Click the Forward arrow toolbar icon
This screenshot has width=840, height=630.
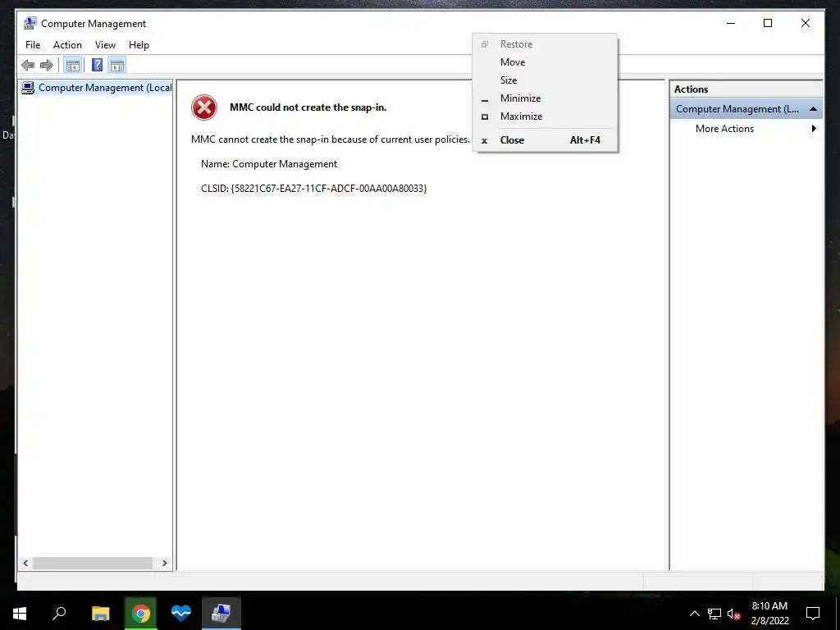[x=47, y=66]
